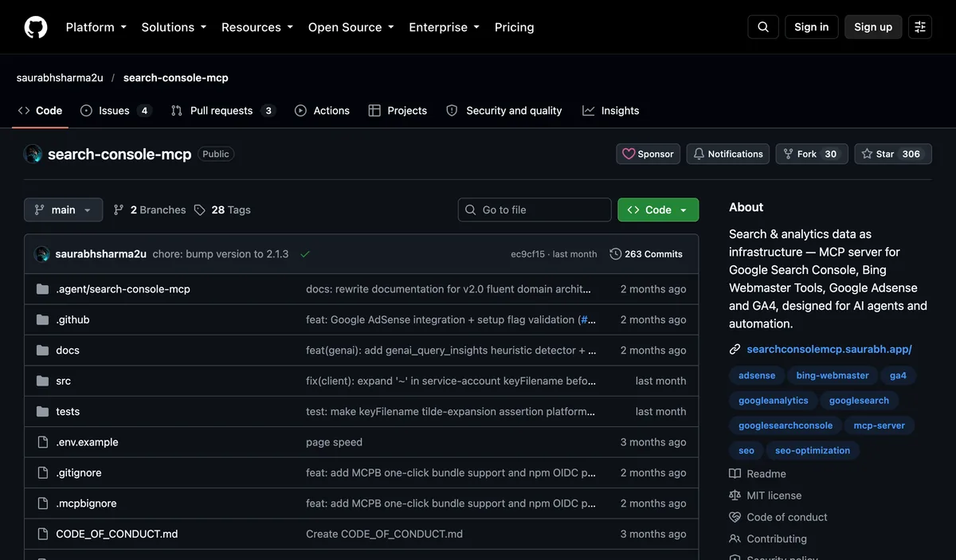Expand the Enterprise menu
The image size is (956, 560).
pos(445,27)
